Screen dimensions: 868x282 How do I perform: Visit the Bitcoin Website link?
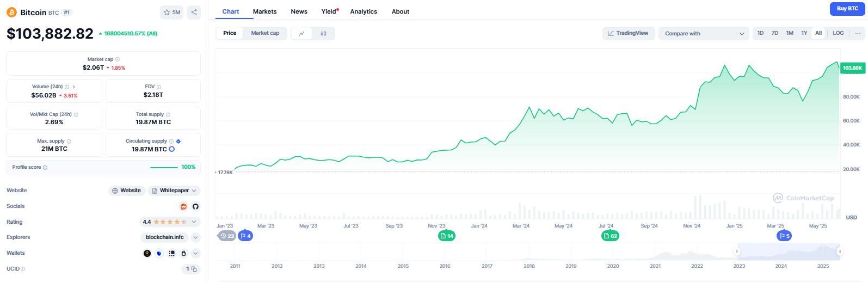[126, 191]
